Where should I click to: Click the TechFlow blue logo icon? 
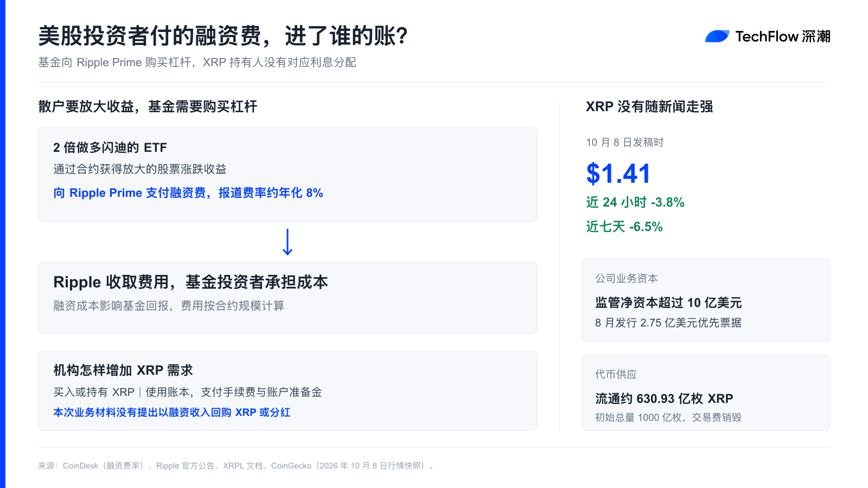[717, 36]
